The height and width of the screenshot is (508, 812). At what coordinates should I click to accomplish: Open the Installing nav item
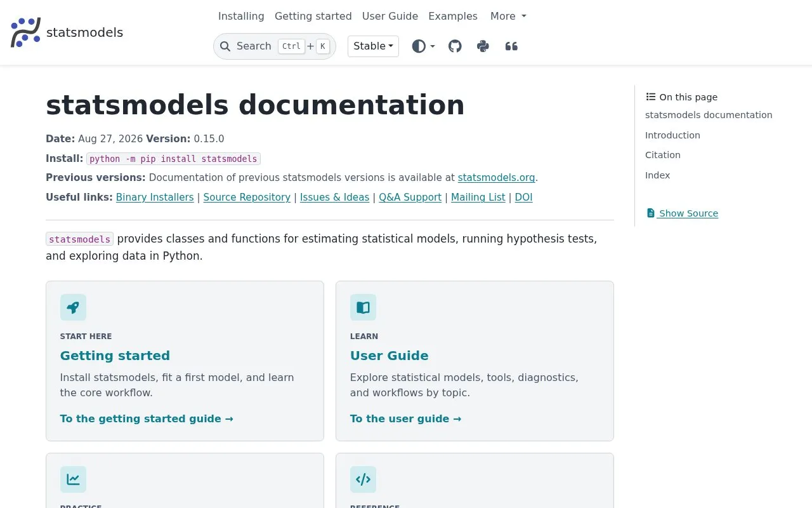pyautogui.click(x=241, y=16)
